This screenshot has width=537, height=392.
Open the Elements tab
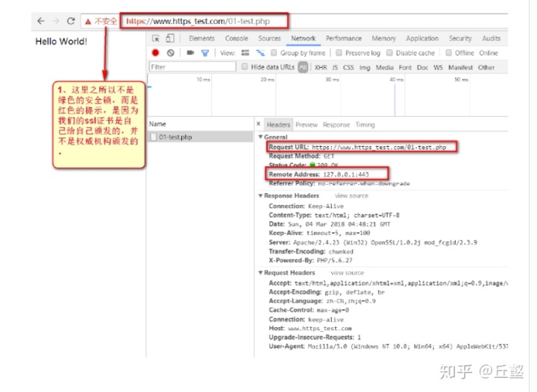pos(201,38)
